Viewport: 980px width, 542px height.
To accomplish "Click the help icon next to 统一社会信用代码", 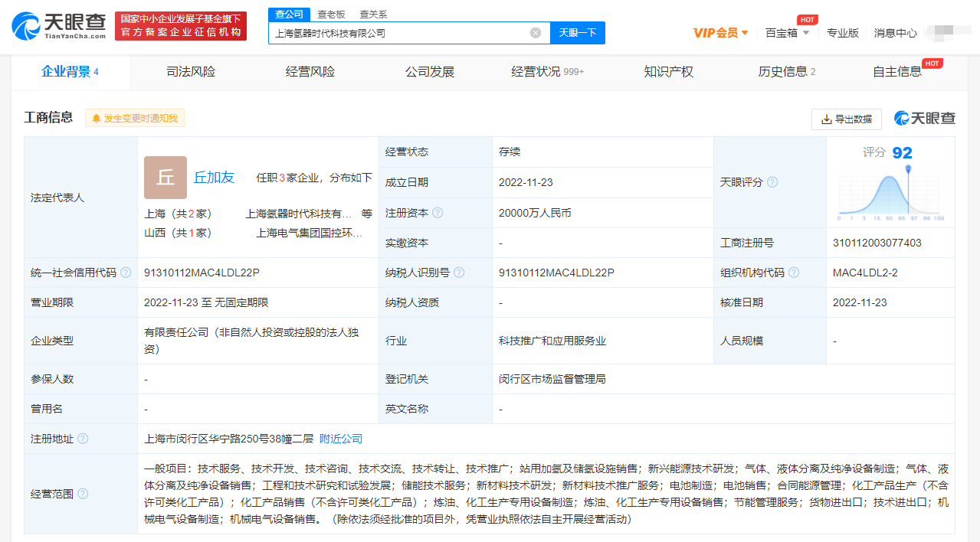I will point(126,273).
